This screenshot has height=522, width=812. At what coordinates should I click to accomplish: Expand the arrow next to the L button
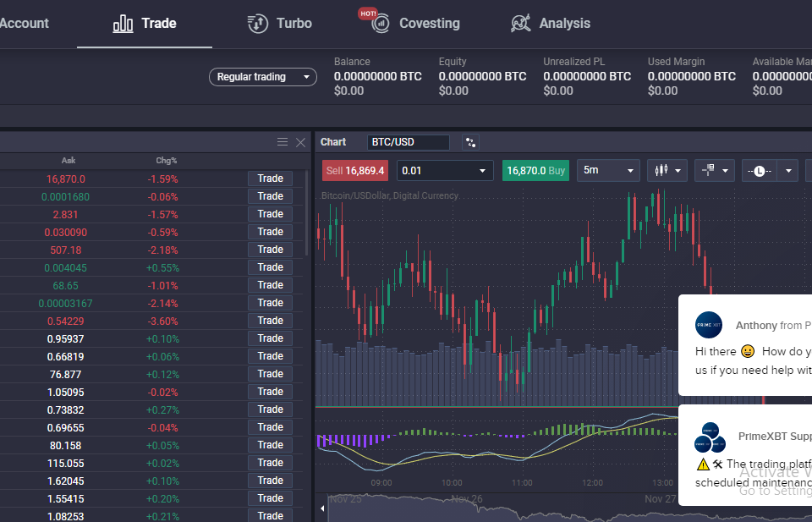[788, 171]
